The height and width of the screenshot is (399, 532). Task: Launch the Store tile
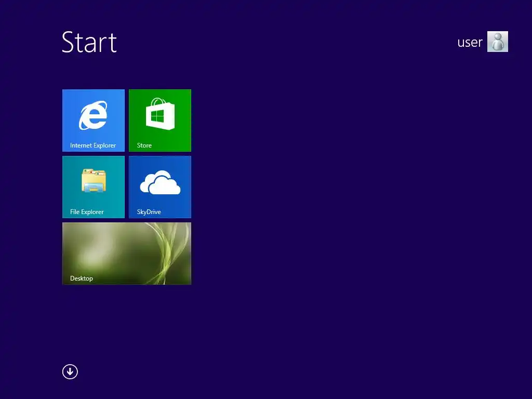coord(160,121)
